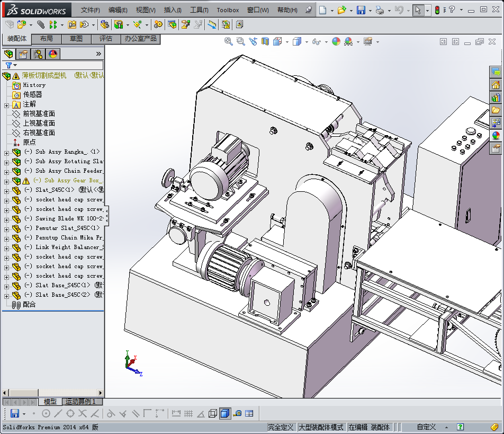This screenshot has width=504, height=434.
Task: Click the 自定义 status bar button
Action: 426,427
